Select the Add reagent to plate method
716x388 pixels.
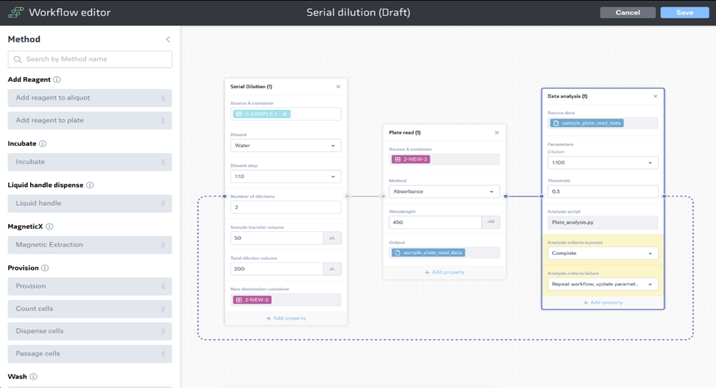tap(90, 121)
